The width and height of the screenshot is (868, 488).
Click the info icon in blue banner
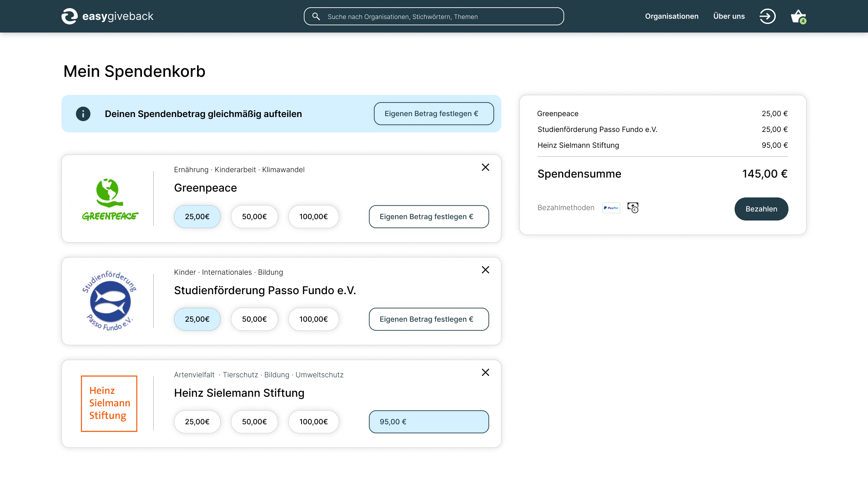coord(83,114)
